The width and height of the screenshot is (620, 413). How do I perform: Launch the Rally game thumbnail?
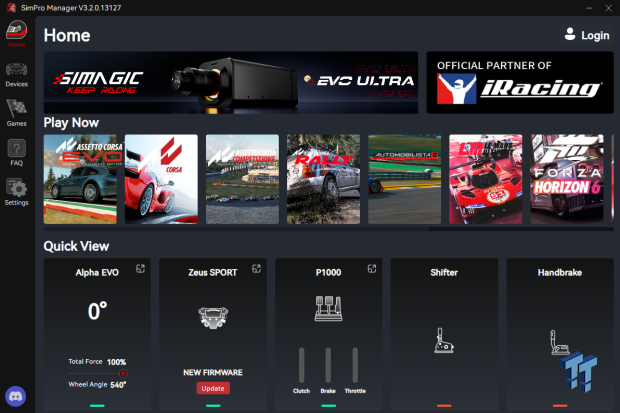[323, 179]
